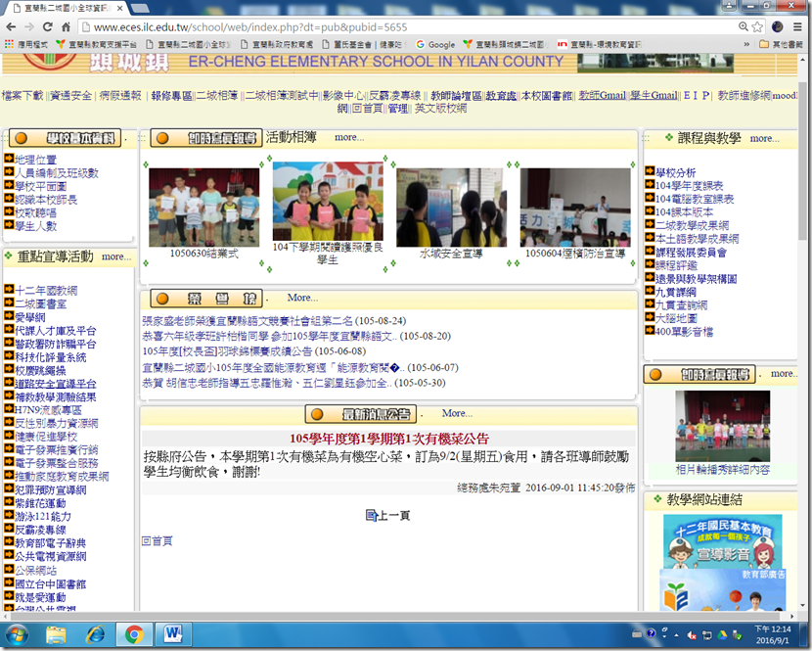Open the 學生Gmail menu link
Screen dimensions: 812x651
point(654,95)
